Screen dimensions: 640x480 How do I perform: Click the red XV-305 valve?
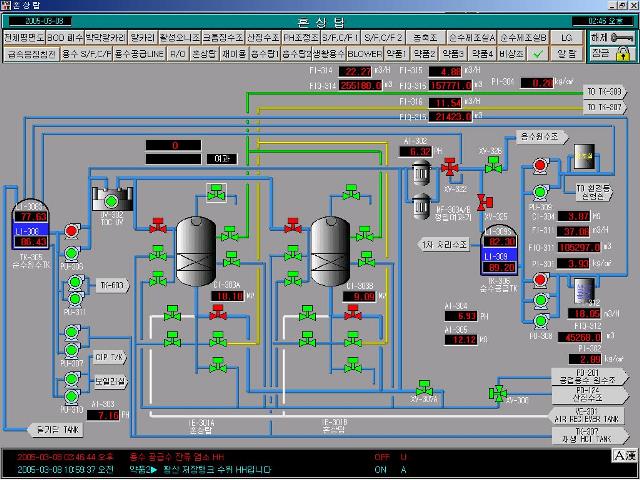[485, 202]
